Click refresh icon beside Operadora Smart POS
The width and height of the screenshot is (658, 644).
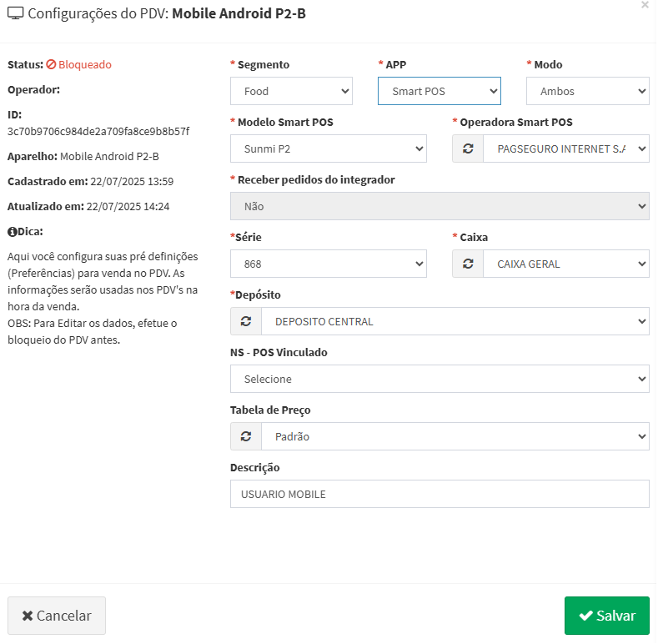468,148
